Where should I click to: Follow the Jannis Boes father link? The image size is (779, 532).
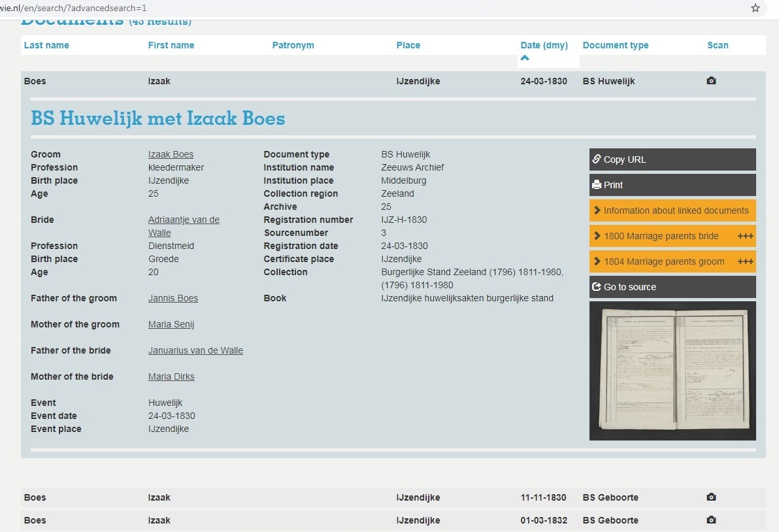click(x=173, y=299)
